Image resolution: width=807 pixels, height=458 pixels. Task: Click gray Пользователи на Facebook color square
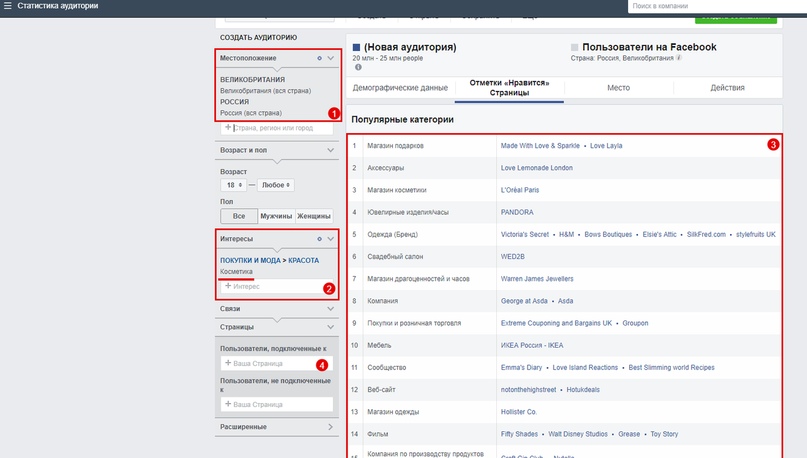(574, 47)
